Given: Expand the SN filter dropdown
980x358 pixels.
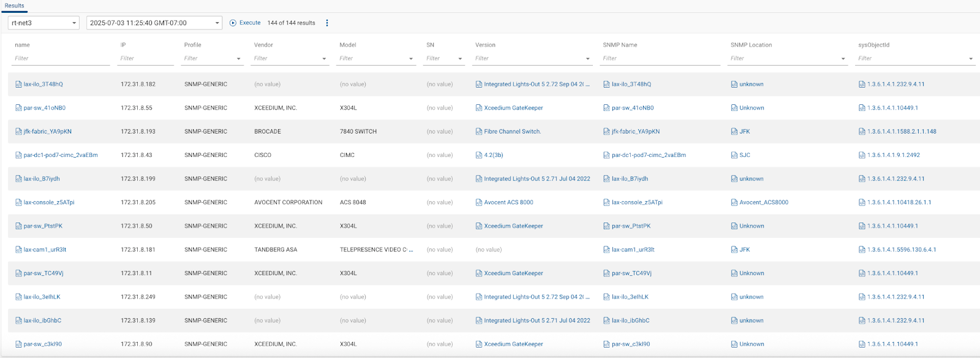Looking at the screenshot, I should point(460,59).
